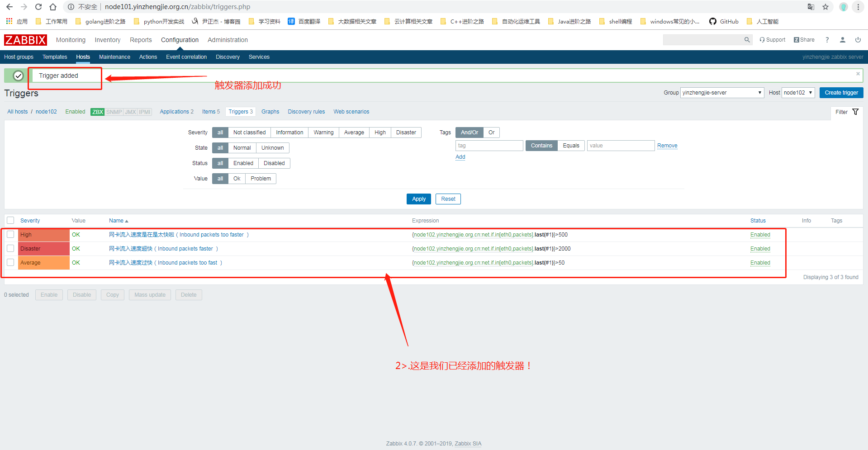
Task: Select Warning severity filter
Action: click(x=323, y=133)
